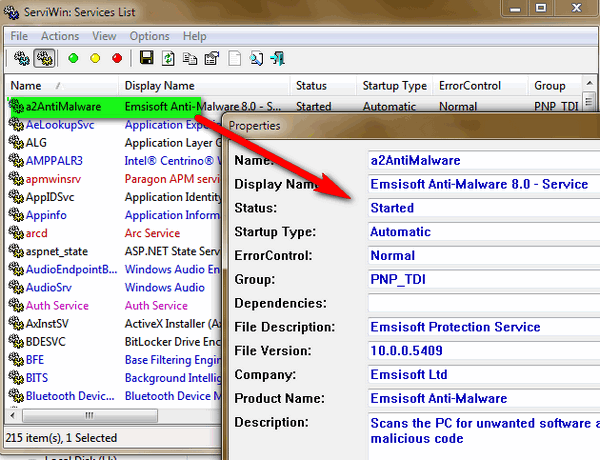The height and width of the screenshot is (460, 600).
Task: Select the AMPPALR3 service name
Action: pos(54,160)
